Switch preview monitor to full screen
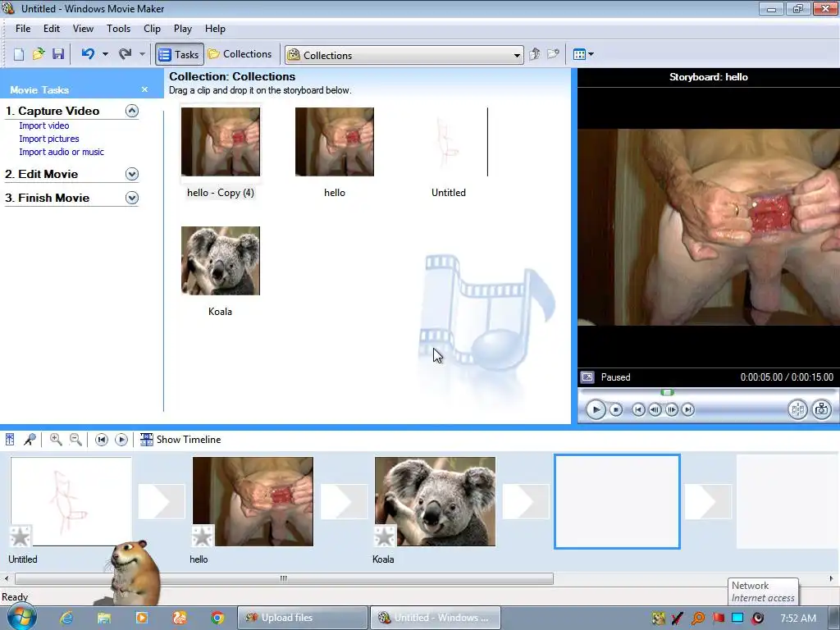This screenshot has width=840, height=630. tap(587, 377)
